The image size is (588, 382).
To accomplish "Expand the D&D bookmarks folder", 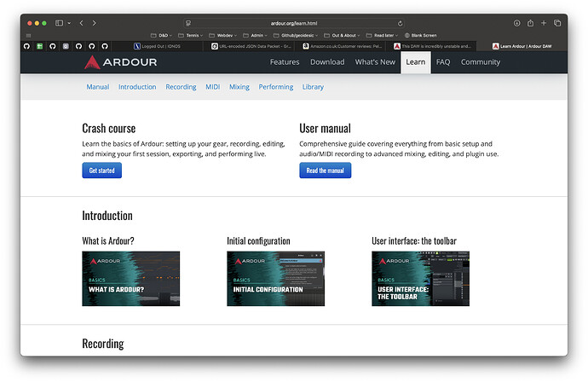I will (163, 35).
